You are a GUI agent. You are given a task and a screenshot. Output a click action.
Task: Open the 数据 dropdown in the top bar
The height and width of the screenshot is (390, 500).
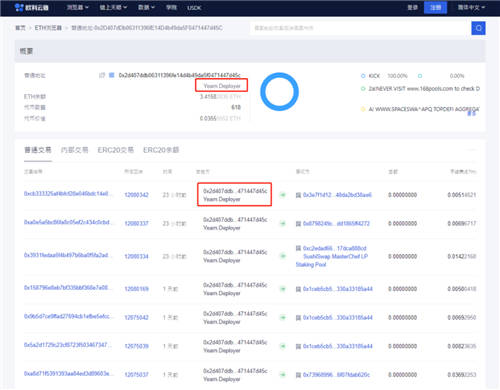pyautogui.click(x=146, y=7)
